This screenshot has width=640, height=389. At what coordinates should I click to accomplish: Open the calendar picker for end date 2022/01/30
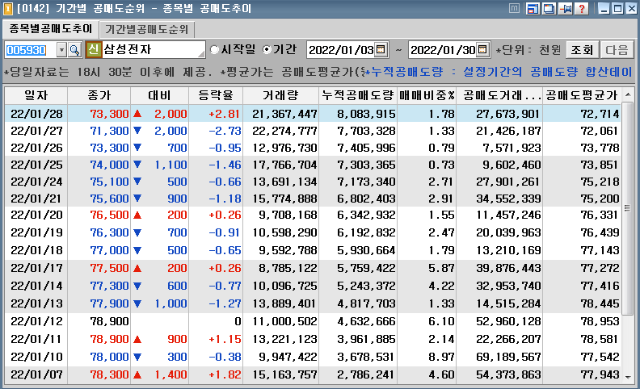point(482,49)
